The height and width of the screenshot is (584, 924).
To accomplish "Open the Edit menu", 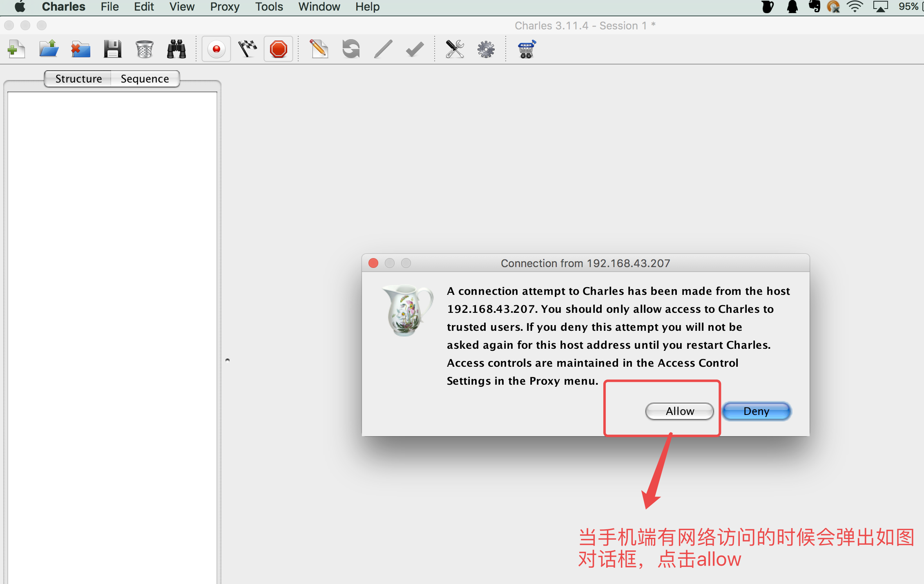I will click(x=144, y=7).
